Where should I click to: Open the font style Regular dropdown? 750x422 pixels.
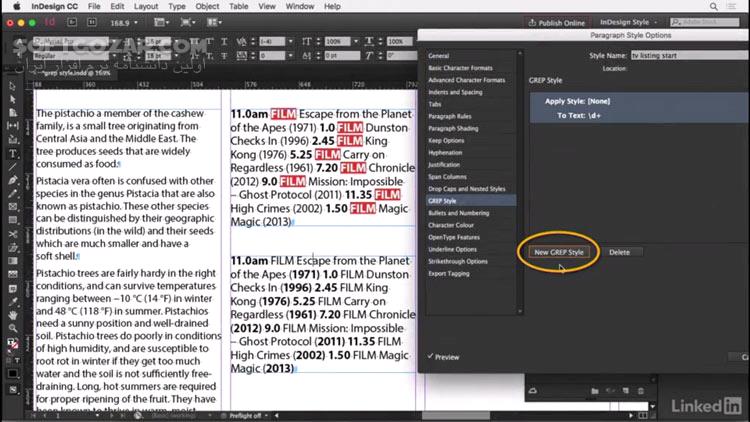113,56
